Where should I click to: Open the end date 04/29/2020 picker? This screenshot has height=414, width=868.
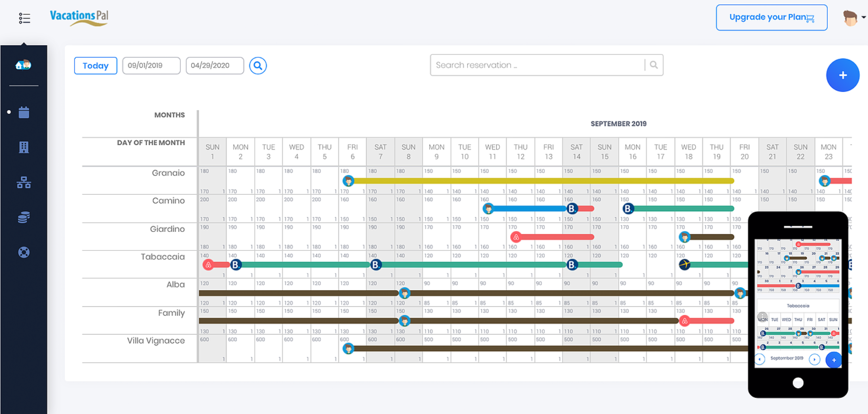point(215,66)
